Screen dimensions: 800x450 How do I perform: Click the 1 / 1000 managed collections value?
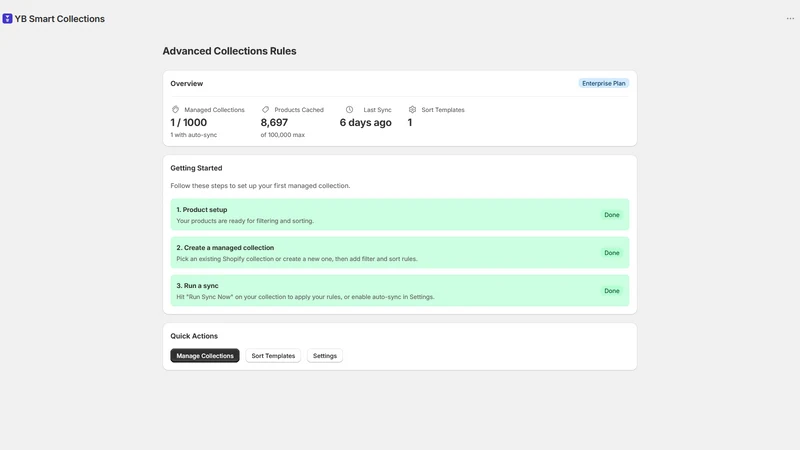click(x=189, y=122)
